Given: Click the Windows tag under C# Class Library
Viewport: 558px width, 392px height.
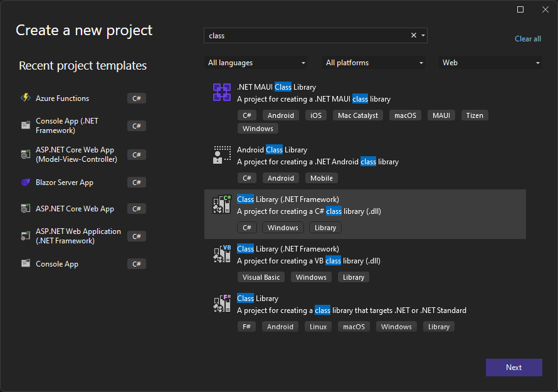Looking at the screenshot, I should click(x=283, y=228).
